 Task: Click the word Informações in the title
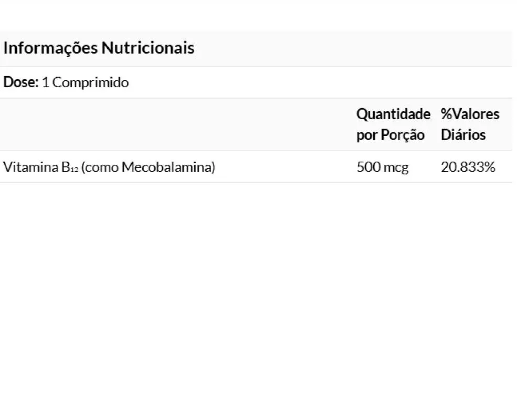(50, 48)
